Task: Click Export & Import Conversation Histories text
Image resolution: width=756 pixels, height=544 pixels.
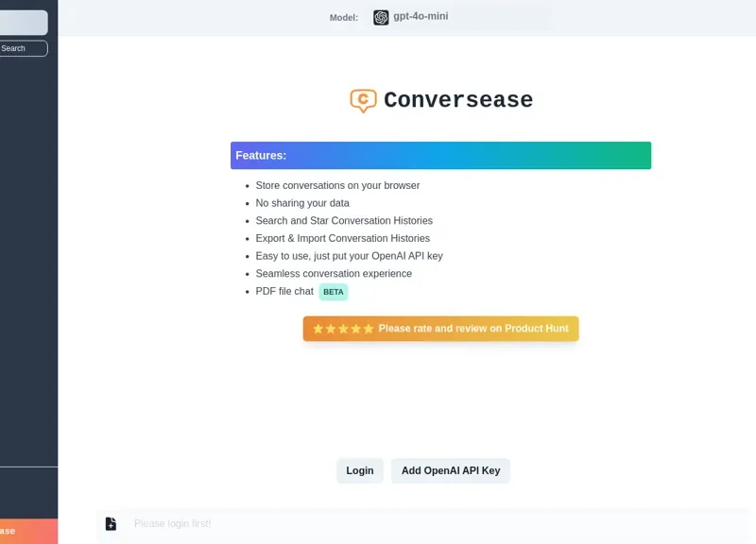Action: 342,239
